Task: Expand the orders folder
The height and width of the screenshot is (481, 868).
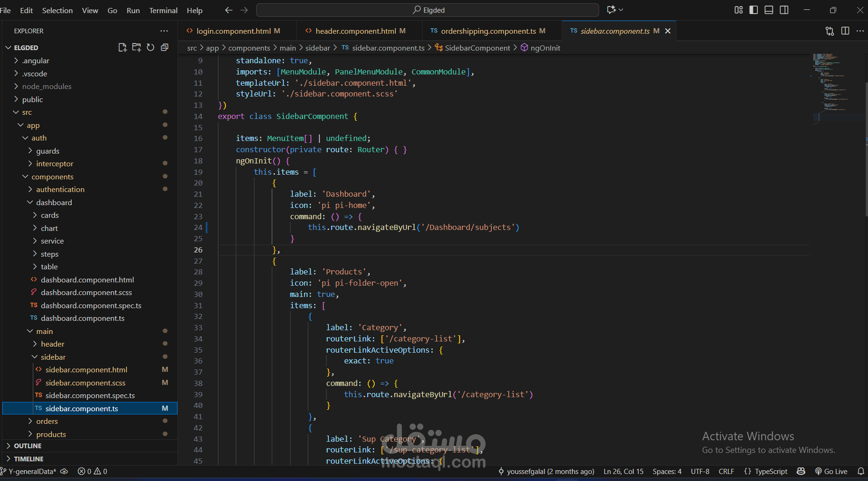Action: 47,421
